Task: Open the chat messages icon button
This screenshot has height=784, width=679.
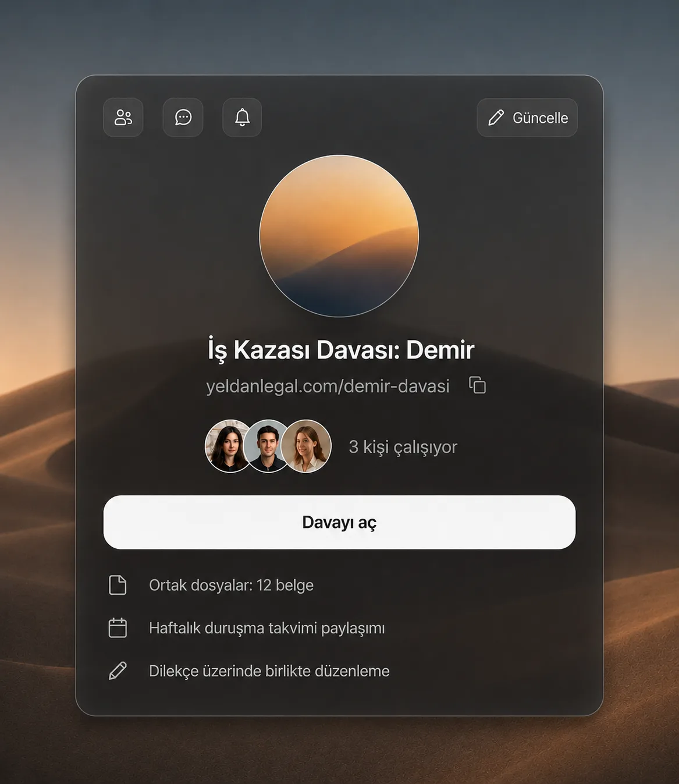Action: tap(183, 118)
